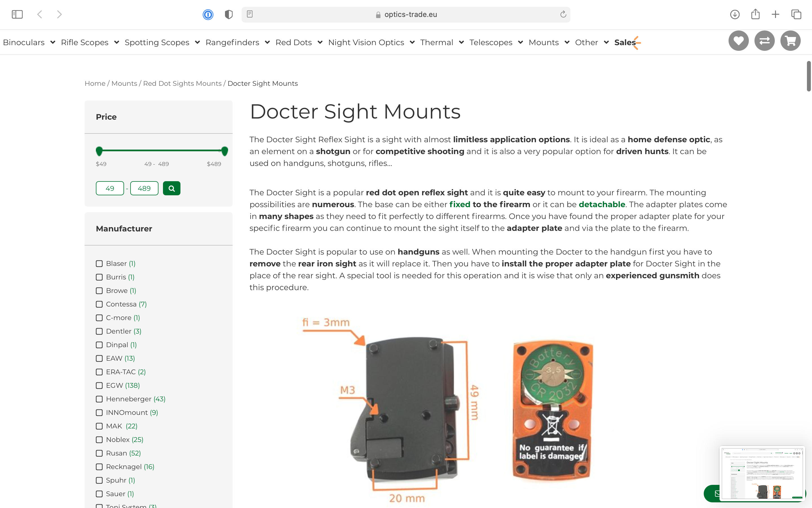The width and height of the screenshot is (812, 508).
Task: Go back with the browser back arrow
Action: pyautogui.click(x=39, y=14)
